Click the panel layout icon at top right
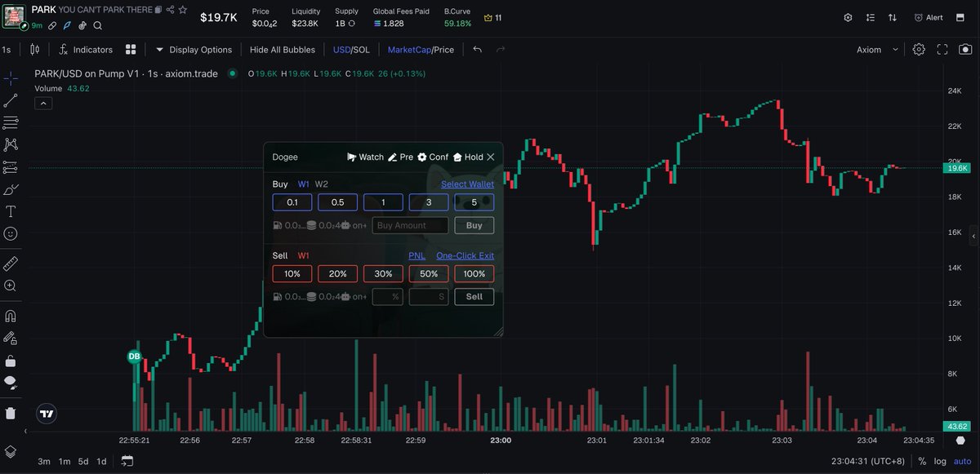Image resolution: width=980 pixels, height=474 pixels. [962, 17]
